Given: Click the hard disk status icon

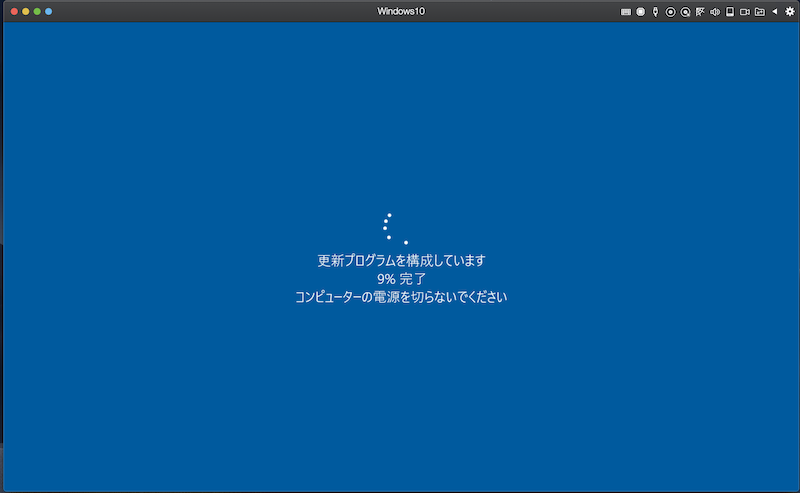Looking at the screenshot, I should (x=641, y=11).
